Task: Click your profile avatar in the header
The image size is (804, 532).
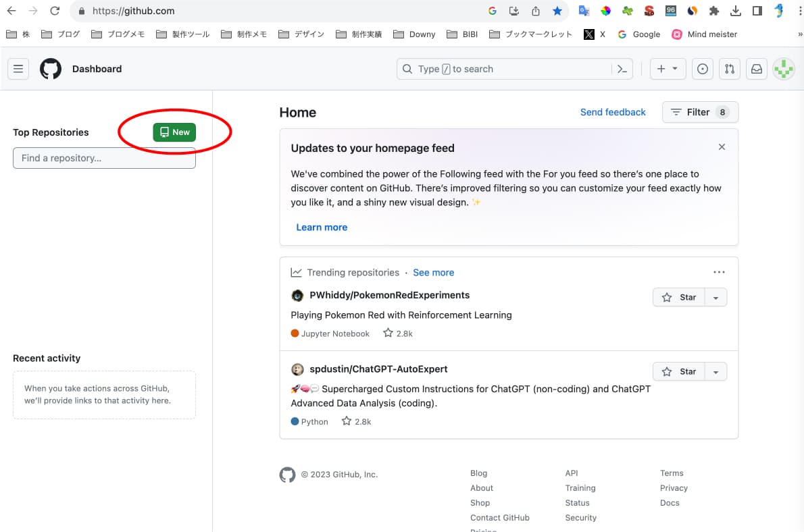Action: pyautogui.click(x=783, y=68)
